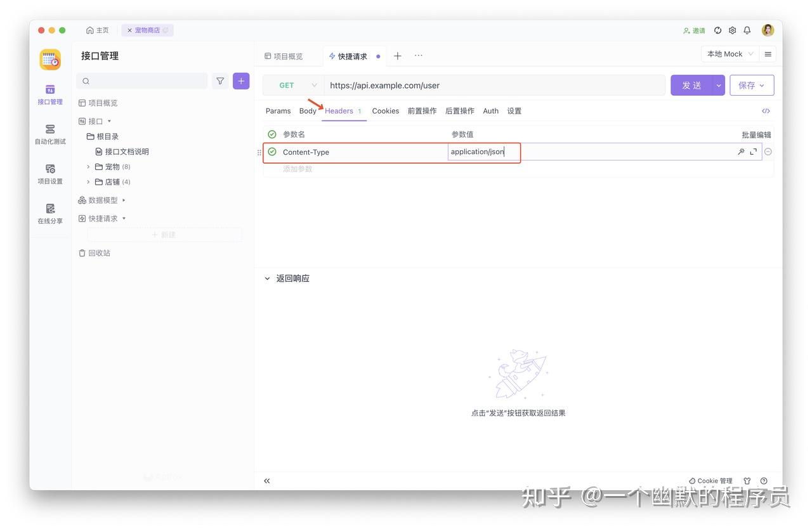Click the filter funnel beside the search box

tap(220, 81)
